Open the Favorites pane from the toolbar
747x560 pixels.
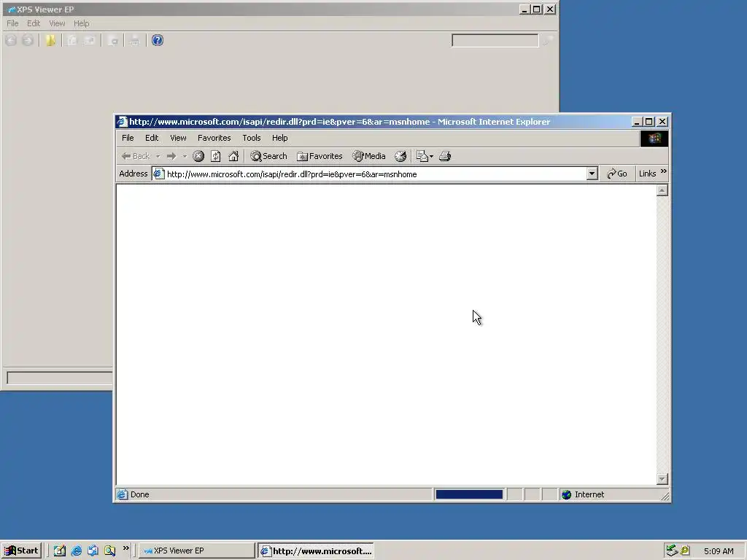pos(320,156)
